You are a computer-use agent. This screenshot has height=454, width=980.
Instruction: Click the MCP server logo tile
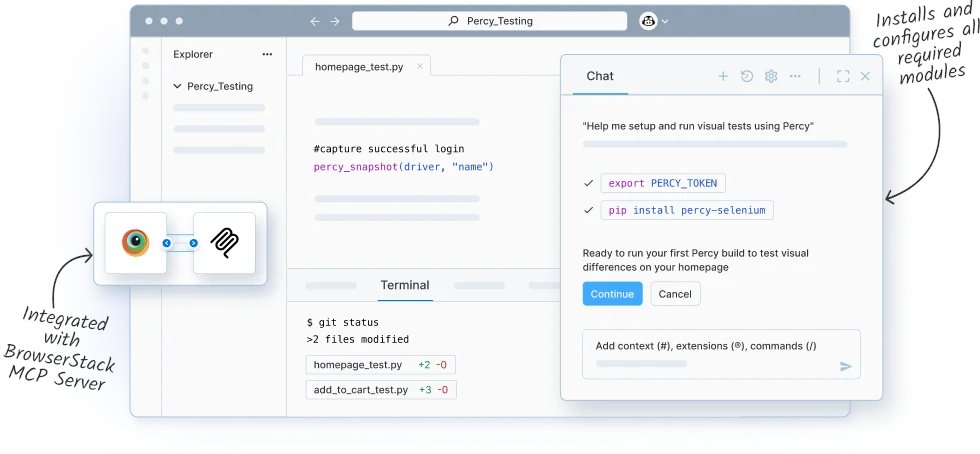pyautogui.click(x=224, y=243)
